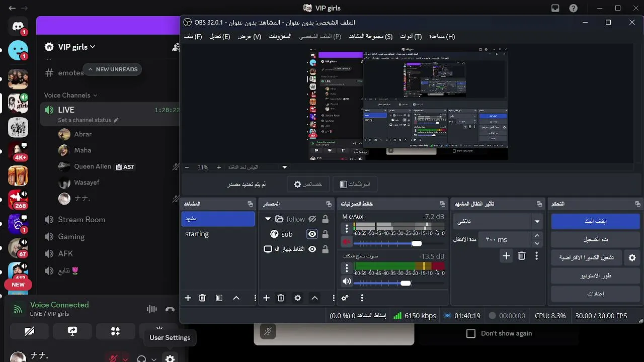The height and width of the screenshot is (362, 644).
Task: Enable Studio Mode طور الاستوديو button
Action: pyautogui.click(x=596, y=276)
